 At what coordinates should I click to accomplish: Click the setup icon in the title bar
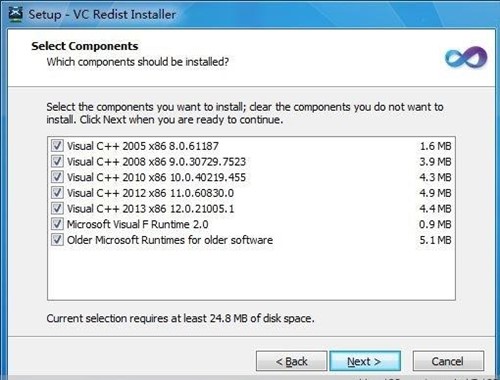coord(16,15)
